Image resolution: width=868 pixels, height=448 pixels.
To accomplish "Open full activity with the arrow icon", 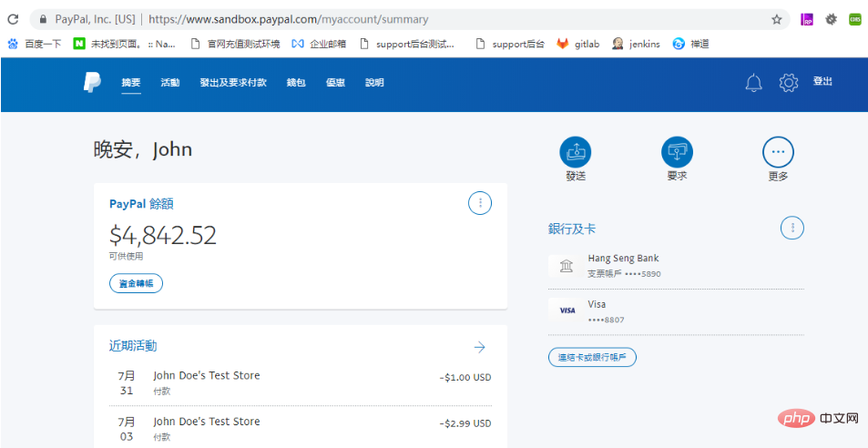I will pos(479,347).
